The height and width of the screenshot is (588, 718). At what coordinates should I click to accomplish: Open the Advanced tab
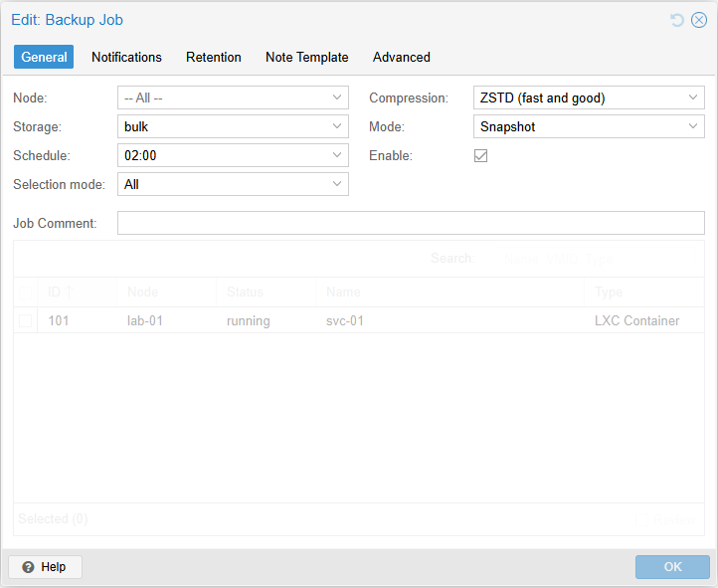(401, 57)
